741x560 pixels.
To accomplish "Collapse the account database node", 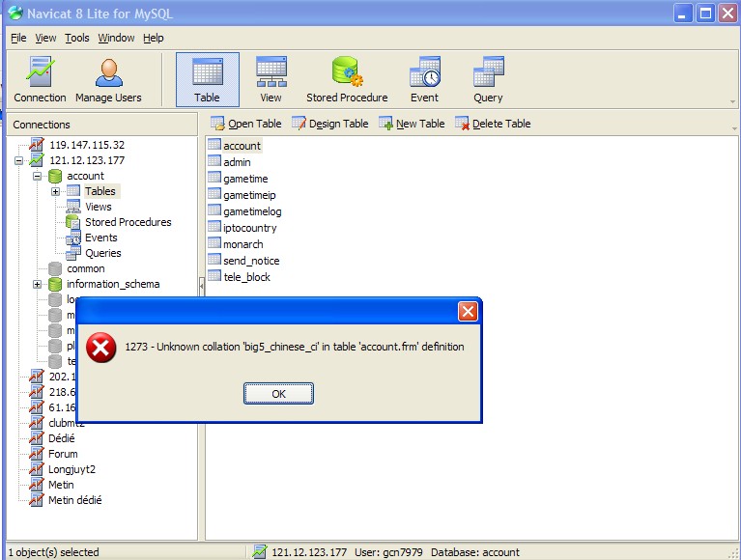I will tap(37, 176).
